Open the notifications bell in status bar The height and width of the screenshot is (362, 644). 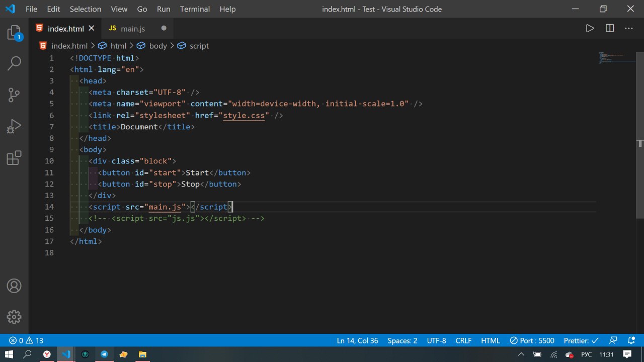[x=630, y=340]
